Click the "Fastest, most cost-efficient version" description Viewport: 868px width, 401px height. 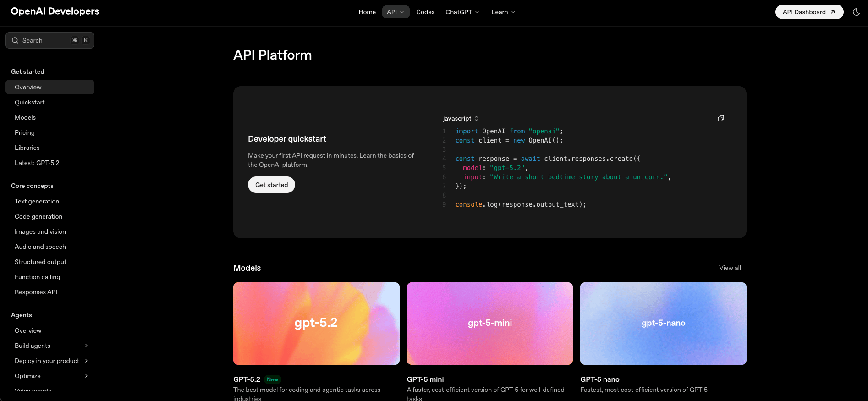pos(644,390)
